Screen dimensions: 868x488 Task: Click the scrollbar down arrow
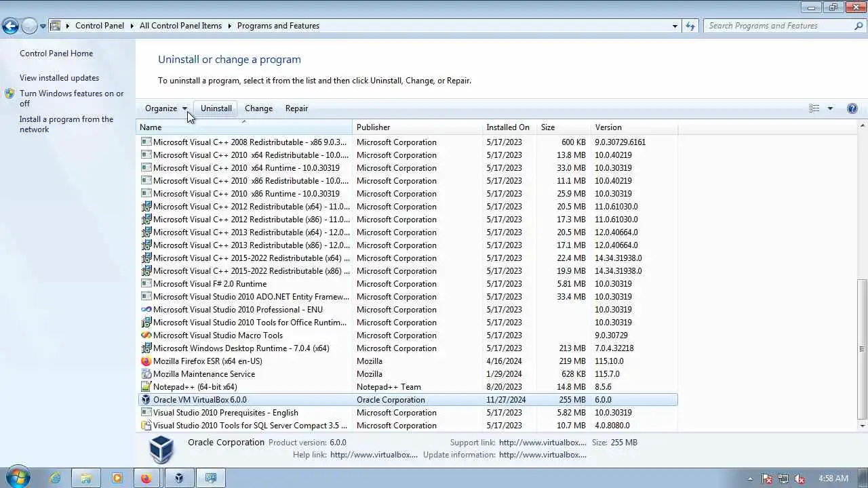pos(863,426)
